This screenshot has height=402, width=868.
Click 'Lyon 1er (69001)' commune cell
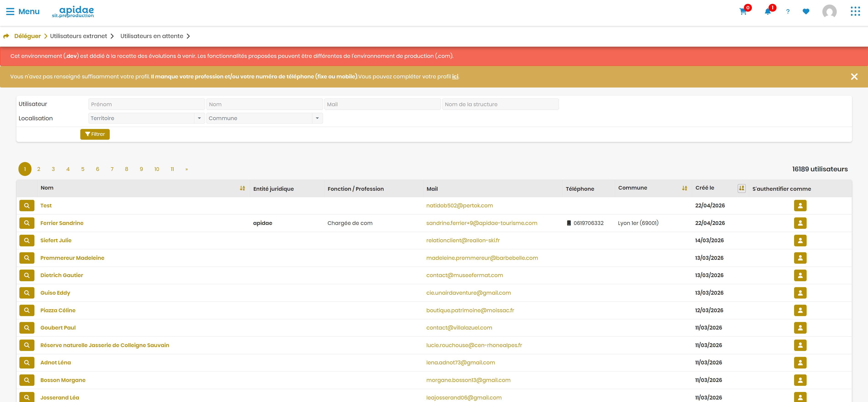638,223
